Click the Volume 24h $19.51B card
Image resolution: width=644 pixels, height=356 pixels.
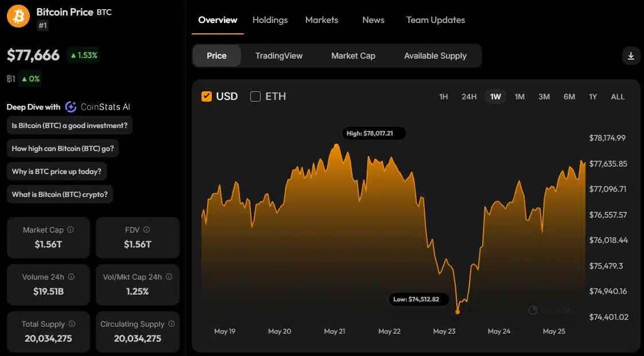pyautogui.click(x=48, y=285)
